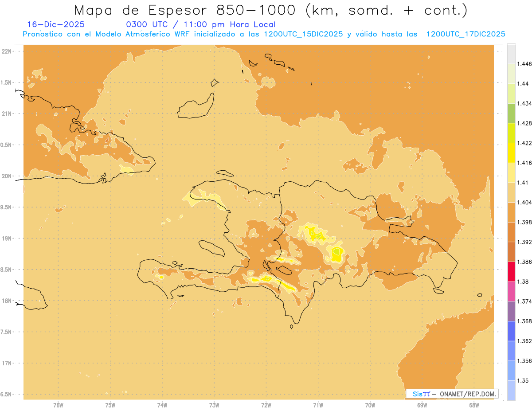This screenshot has height=411, width=532.
Task: Click the WRF forecast description line
Action: [264, 34]
